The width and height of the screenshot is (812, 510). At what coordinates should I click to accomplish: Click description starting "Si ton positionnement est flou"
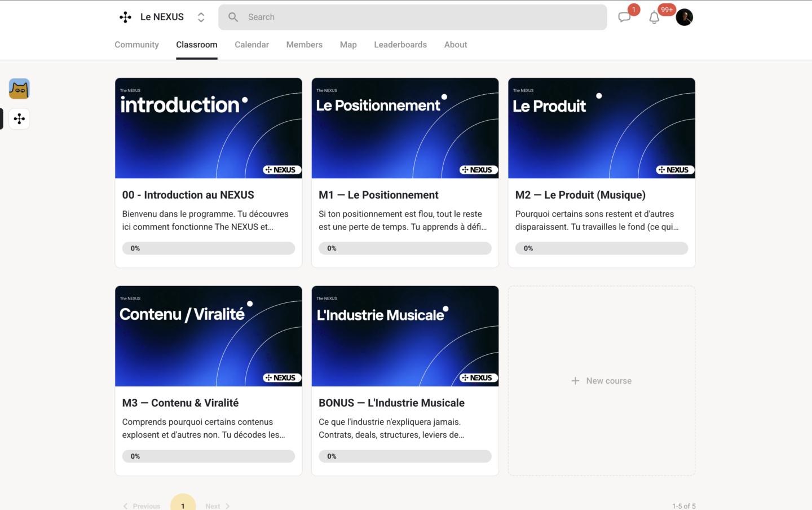403,220
